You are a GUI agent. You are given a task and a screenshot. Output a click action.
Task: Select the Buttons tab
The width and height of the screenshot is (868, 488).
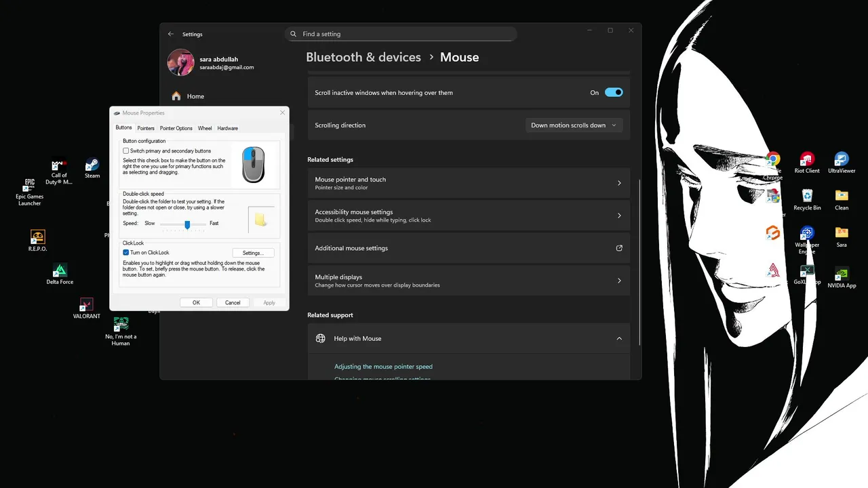click(x=123, y=127)
